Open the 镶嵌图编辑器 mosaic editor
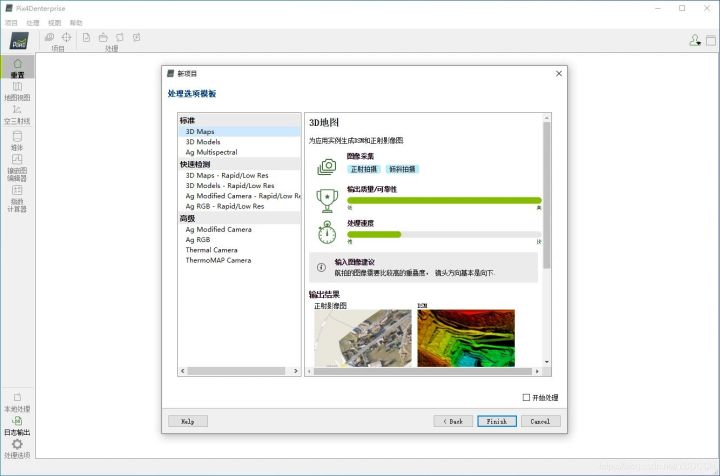 [17, 168]
